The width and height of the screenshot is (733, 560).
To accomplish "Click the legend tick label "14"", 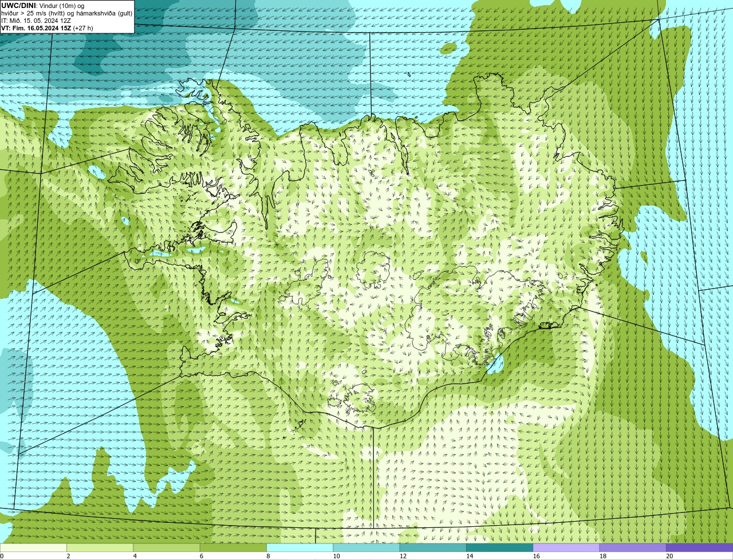I will coord(470,556).
